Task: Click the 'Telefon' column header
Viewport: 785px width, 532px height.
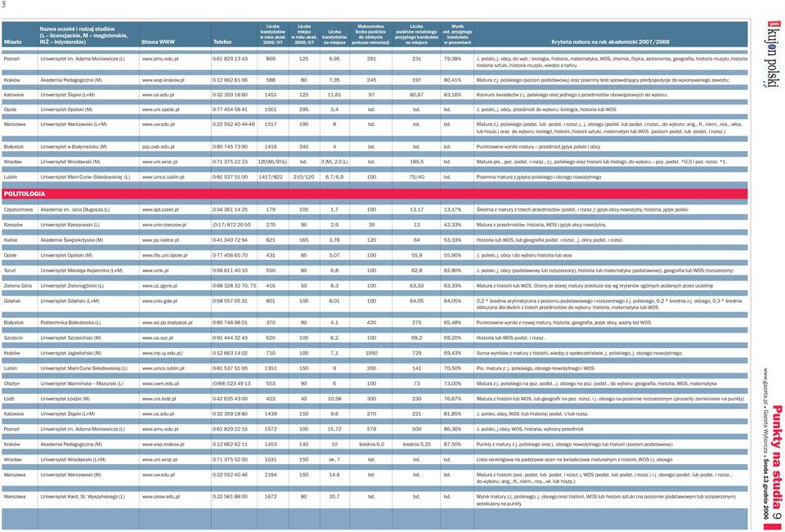Action: pyautogui.click(x=222, y=42)
